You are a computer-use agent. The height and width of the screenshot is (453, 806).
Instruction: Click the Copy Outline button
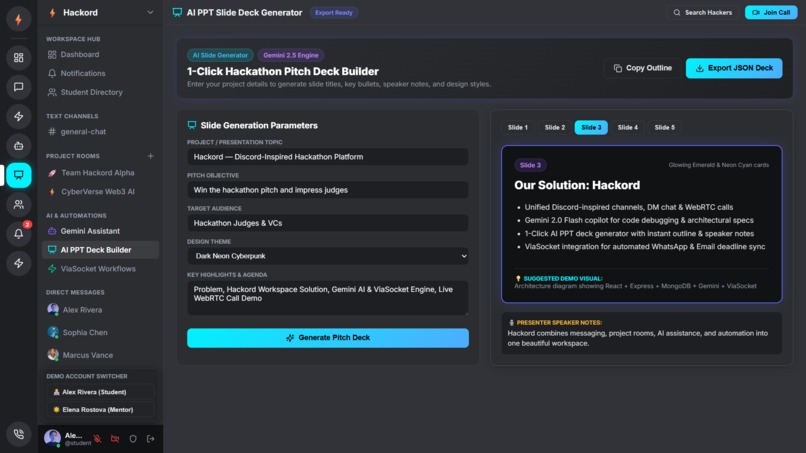click(643, 68)
